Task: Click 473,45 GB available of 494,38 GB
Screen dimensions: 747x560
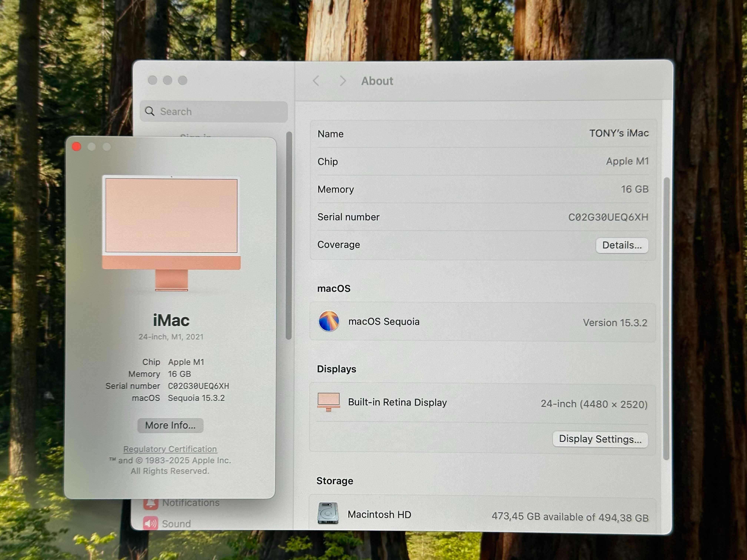Action: 570,517
